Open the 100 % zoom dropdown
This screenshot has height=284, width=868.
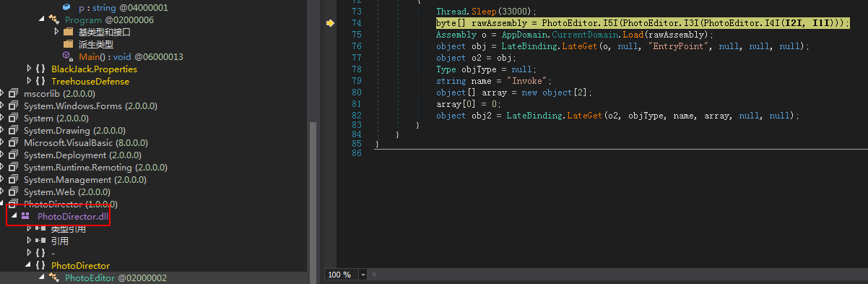click(363, 275)
